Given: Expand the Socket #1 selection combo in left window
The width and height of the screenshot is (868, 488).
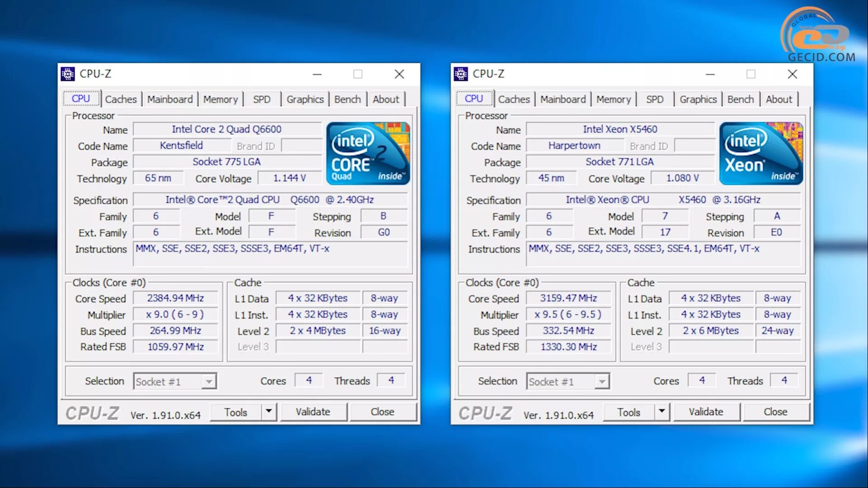Looking at the screenshot, I should (x=209, y=382).
